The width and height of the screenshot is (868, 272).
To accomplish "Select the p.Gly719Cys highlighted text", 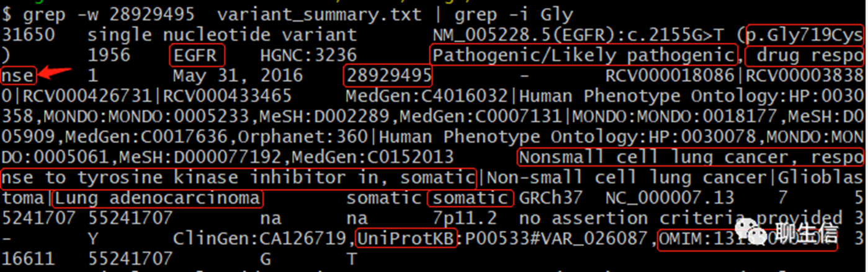I will [804, 35].
